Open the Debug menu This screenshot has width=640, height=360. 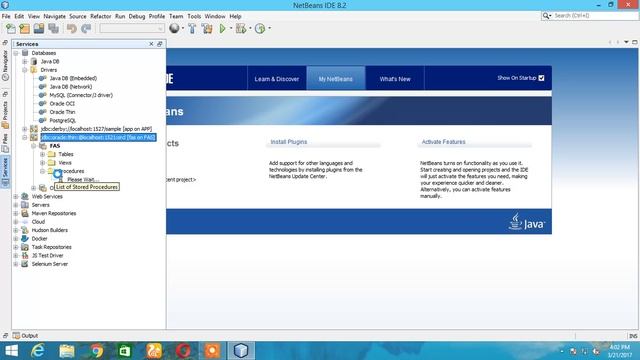(137, 16)
